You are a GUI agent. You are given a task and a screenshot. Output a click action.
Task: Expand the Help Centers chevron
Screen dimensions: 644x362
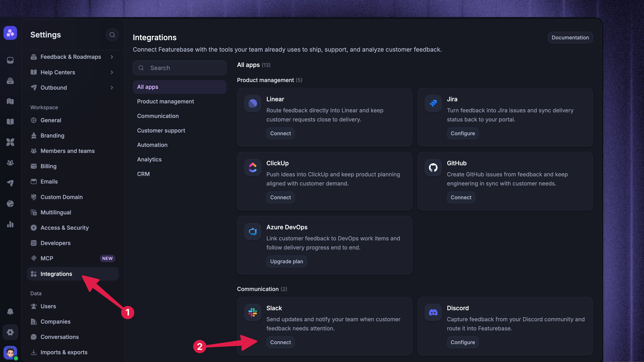click(x=112, y=72)
